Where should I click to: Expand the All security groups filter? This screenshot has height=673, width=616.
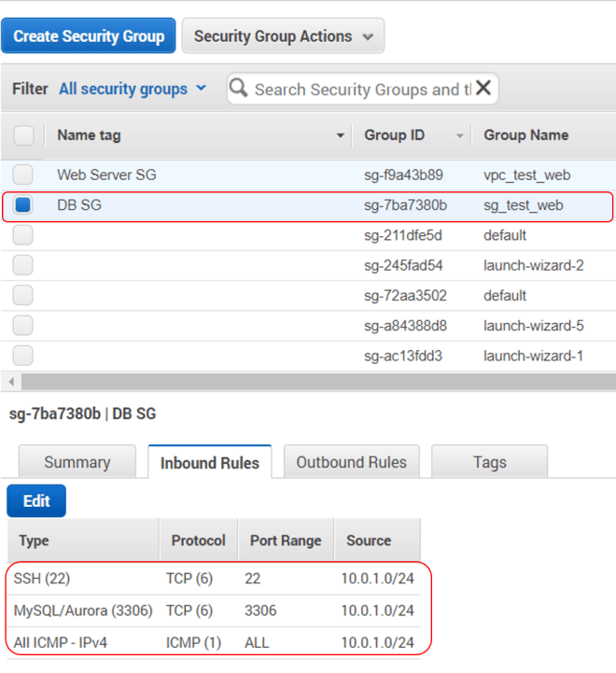[x=133, y=89]
